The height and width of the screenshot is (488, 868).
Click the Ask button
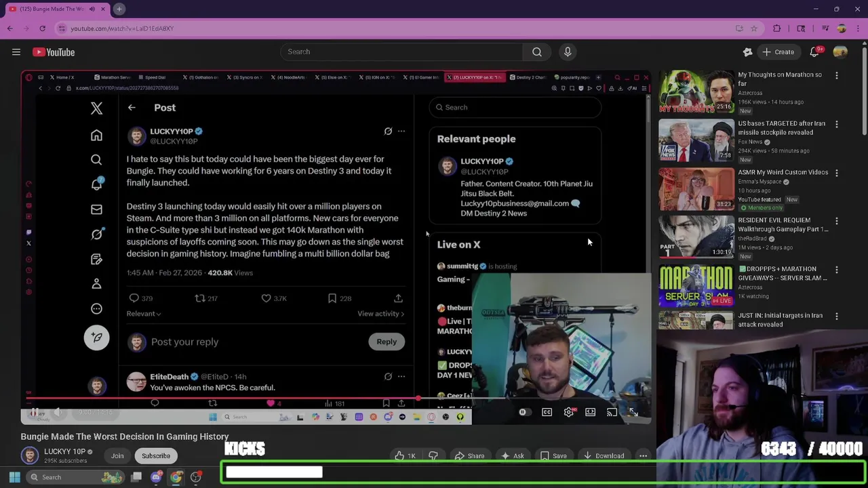[512, 456]
